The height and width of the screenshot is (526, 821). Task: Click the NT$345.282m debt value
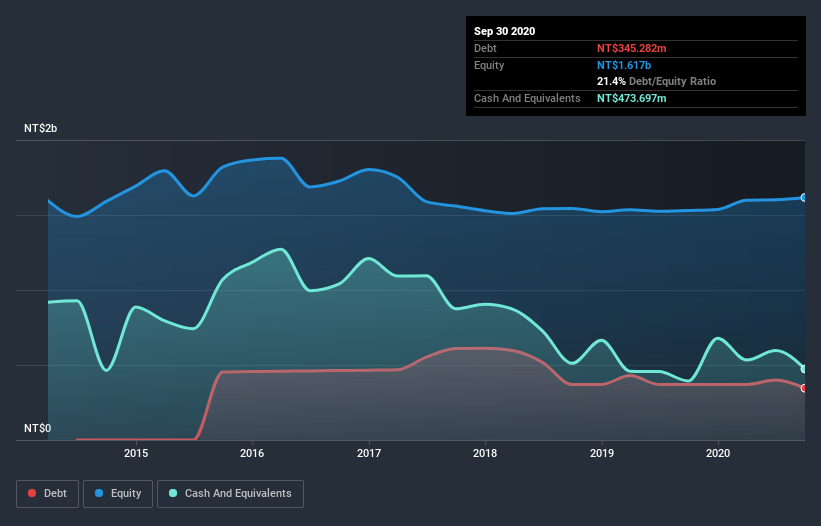coord(631,48)
